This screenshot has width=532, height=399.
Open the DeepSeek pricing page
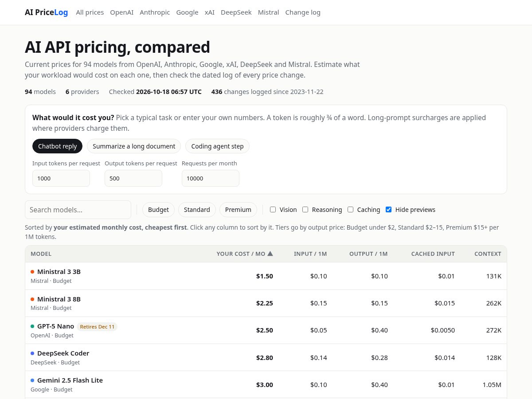tap(236, 12)
